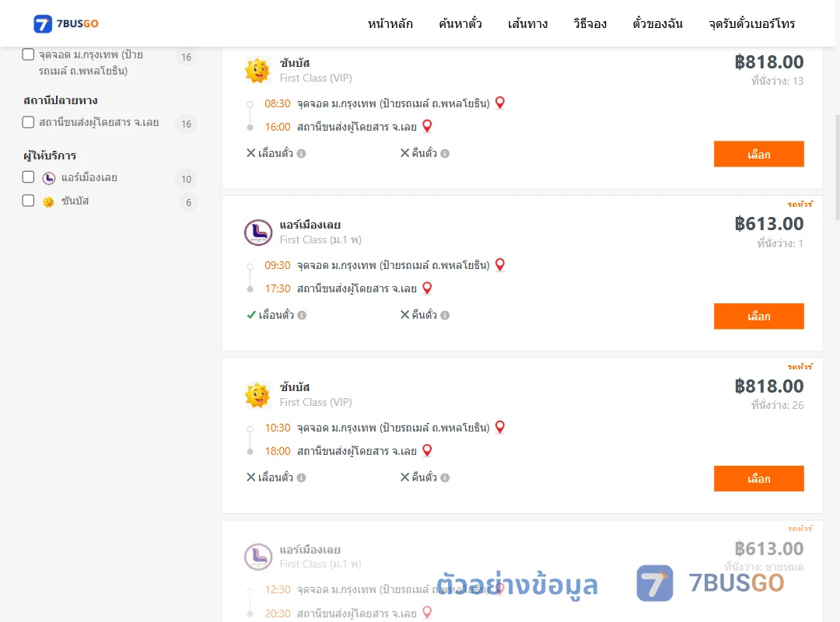
Task: Click the แอร์เมืองเลย logo in the filter sidebar
Action: 49,178
